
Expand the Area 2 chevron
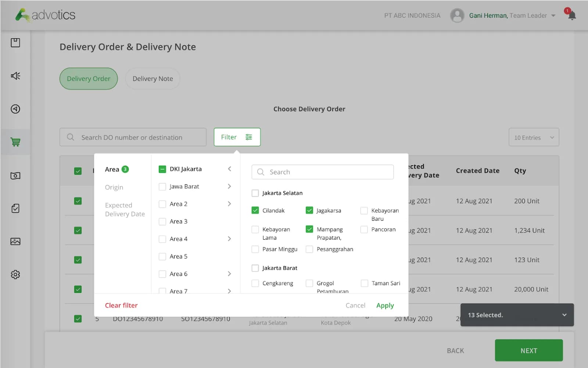(229, 204)
